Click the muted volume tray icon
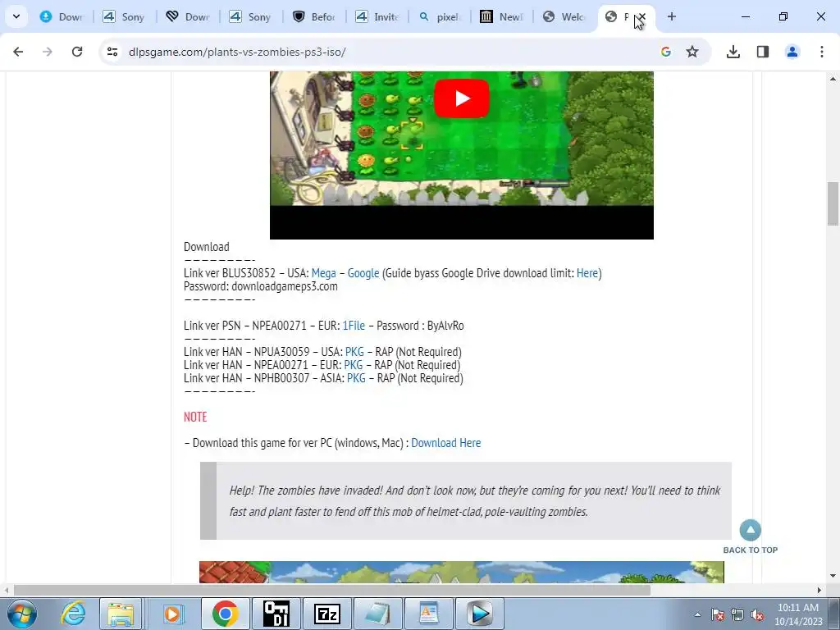Viewport: 840px width, 630px height. pyautogui.click(x=757, y=614)
